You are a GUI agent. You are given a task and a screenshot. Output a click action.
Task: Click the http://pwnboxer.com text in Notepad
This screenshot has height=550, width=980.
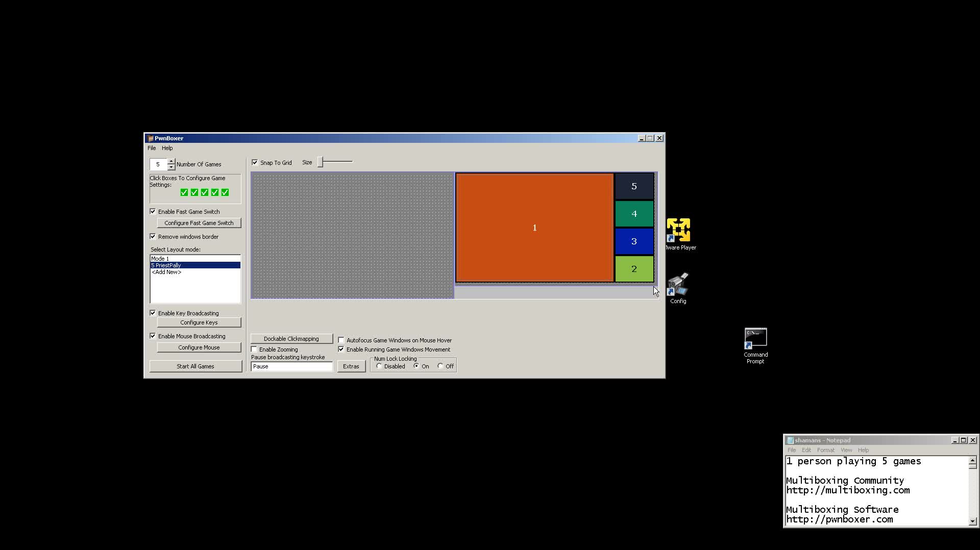(x=840, y=519)
